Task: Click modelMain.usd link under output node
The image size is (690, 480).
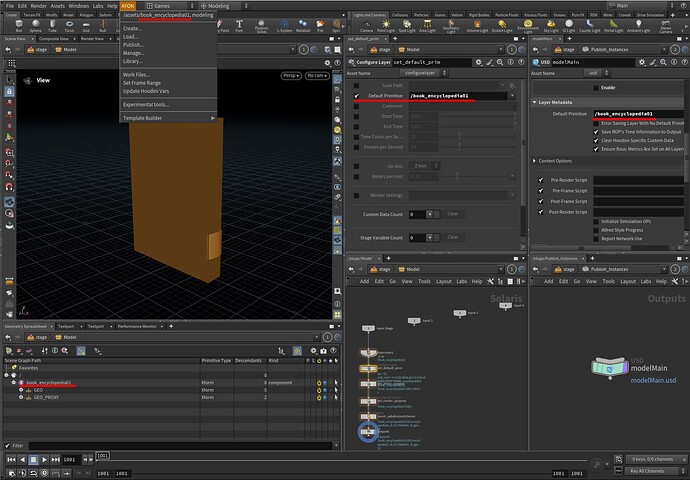Action: 653,380
